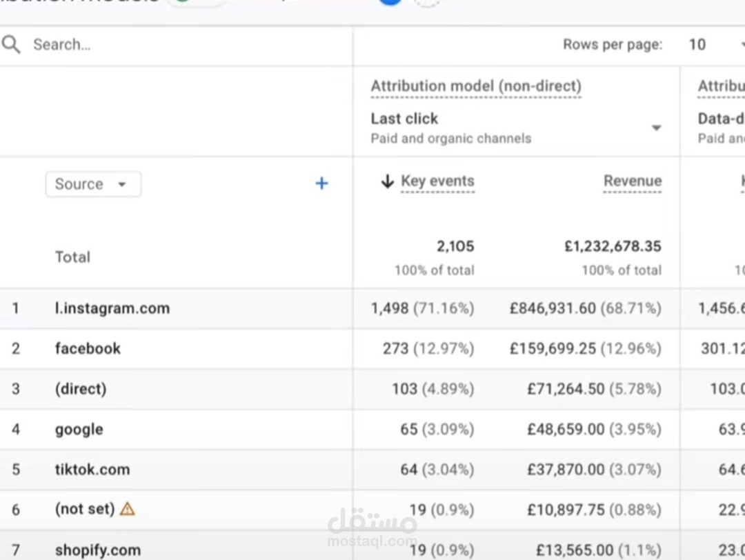Click revenue £10,897.75 (0.88%) cell
The width and height of the screenshot is (745, 560).
595,510
